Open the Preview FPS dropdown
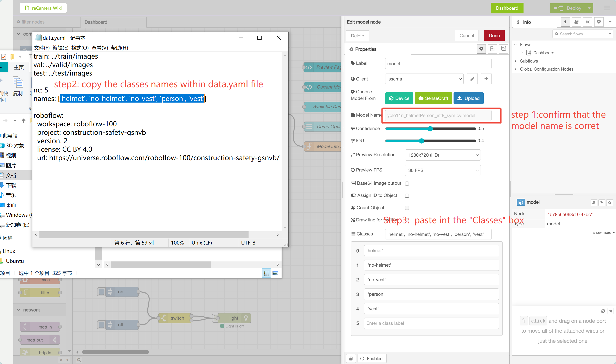Viewport: 616px width, 364px height. pyautogui.click(x=443, y=170)
